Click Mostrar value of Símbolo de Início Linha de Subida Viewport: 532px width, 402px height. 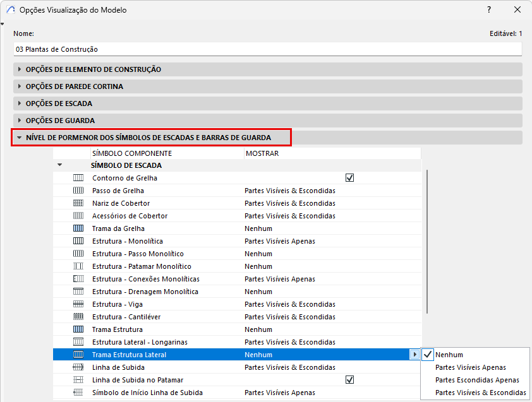279,393
